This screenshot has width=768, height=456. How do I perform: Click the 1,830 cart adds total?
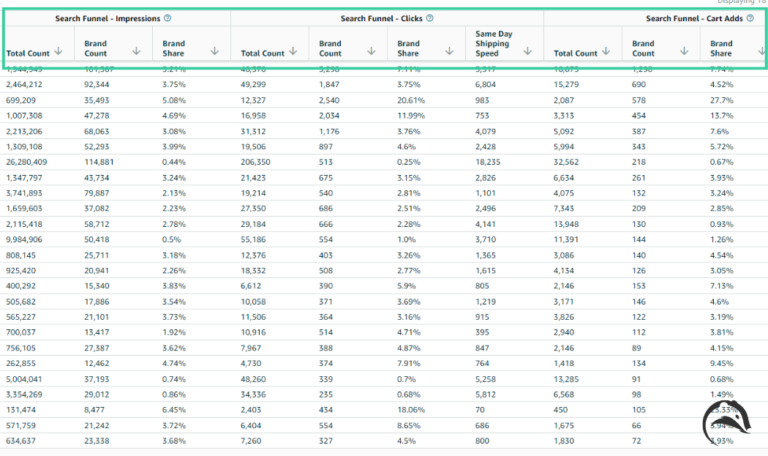click(564, 441)
